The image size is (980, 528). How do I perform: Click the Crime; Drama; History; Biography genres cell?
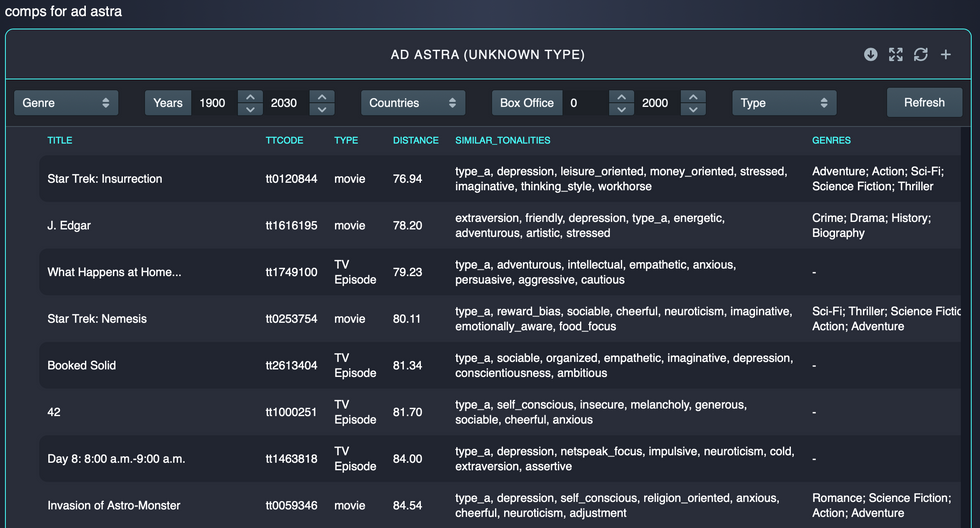[871, 226]
